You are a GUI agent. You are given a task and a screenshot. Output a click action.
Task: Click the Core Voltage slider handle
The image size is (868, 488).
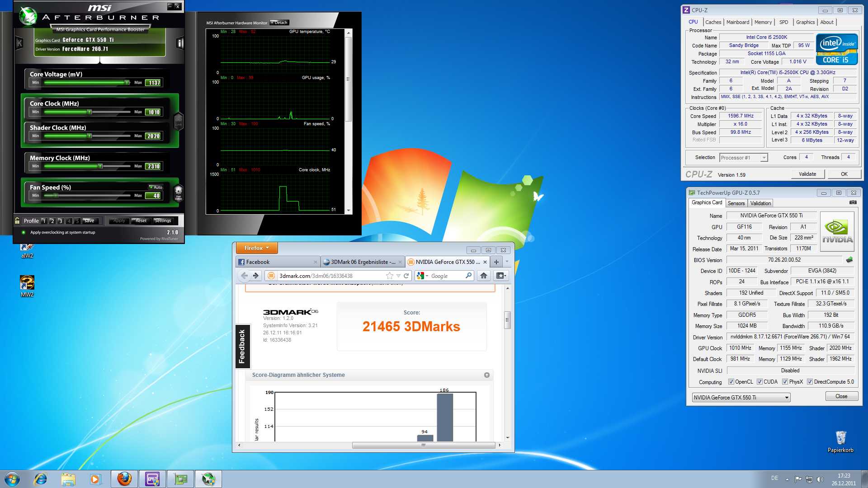tap(127, 82)
